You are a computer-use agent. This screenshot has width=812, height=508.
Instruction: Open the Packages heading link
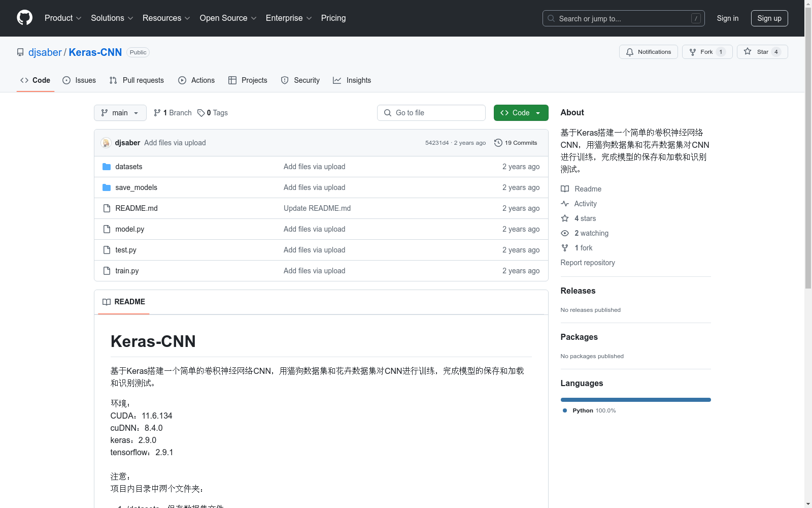pos(579,337)
